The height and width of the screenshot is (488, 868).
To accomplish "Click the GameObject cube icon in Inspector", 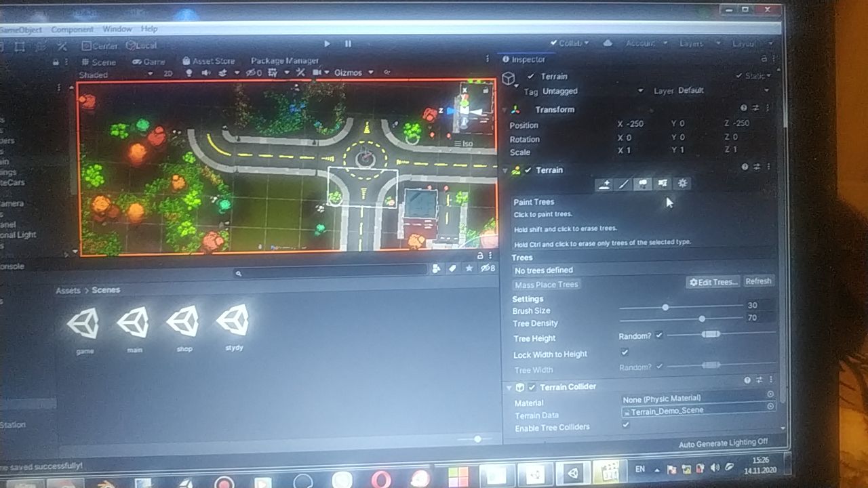I will point(509,80).
